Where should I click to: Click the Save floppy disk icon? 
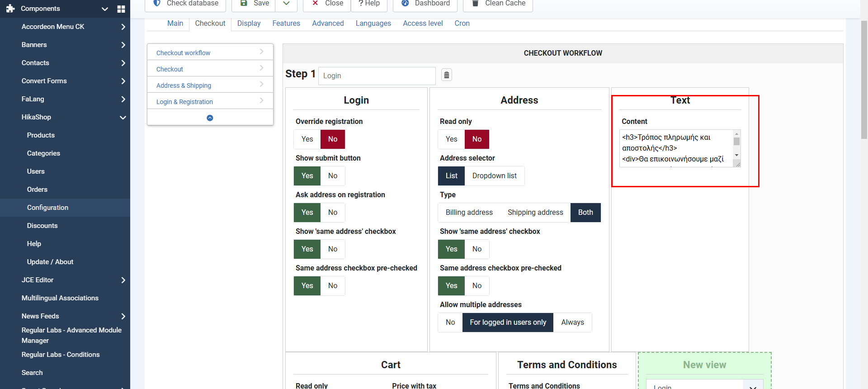tap(244, 3)
